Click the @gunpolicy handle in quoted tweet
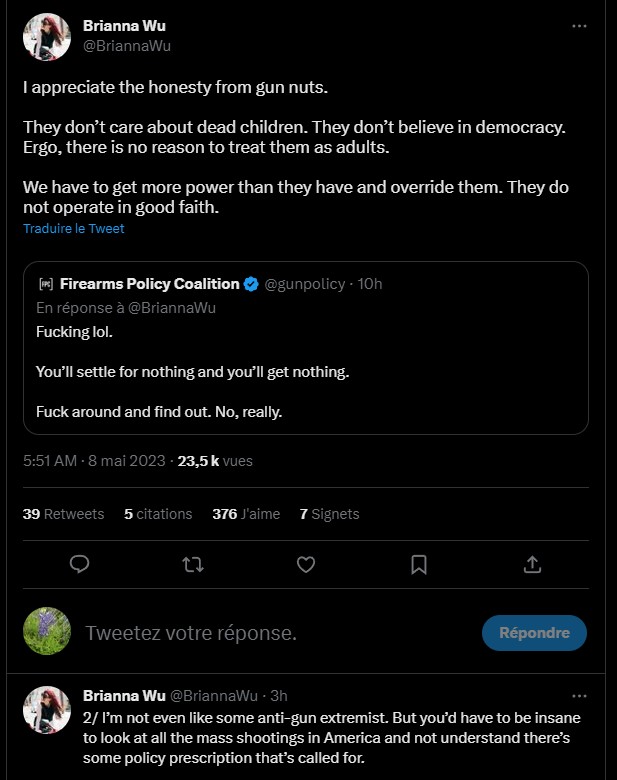 click(303, 284)
